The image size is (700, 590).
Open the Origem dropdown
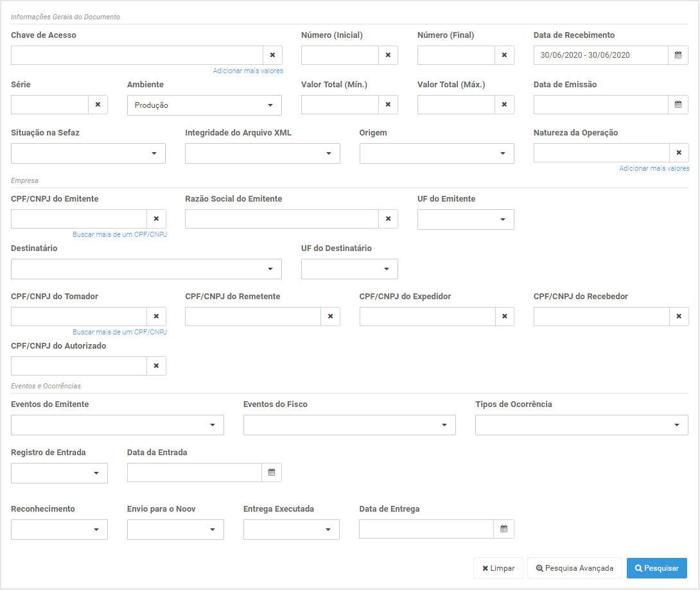pos(437,153)
